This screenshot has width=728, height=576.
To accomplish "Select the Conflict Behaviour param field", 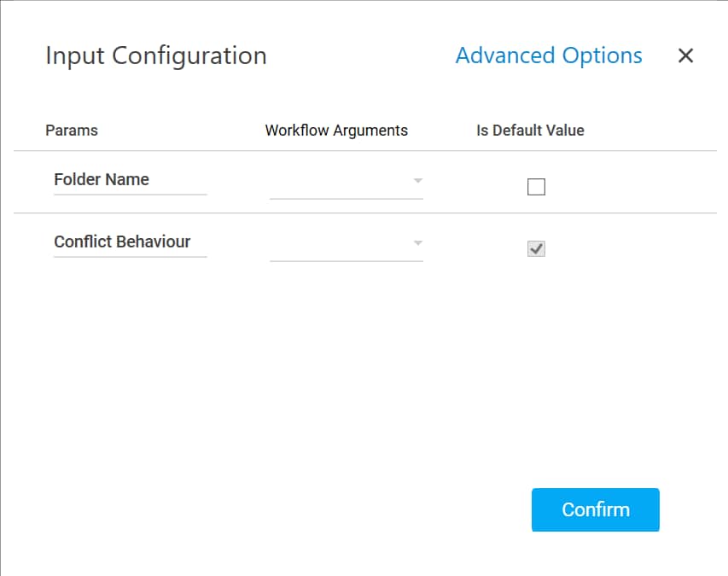I will (130, 241).
